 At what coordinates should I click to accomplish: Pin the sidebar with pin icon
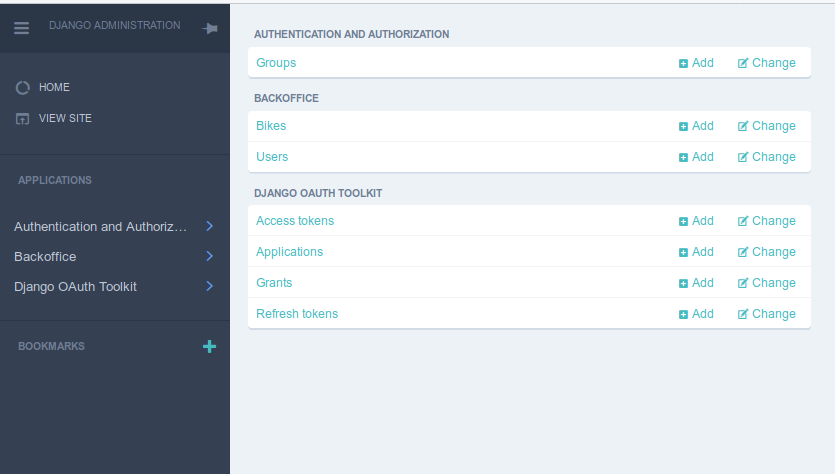tap(210, 28)
